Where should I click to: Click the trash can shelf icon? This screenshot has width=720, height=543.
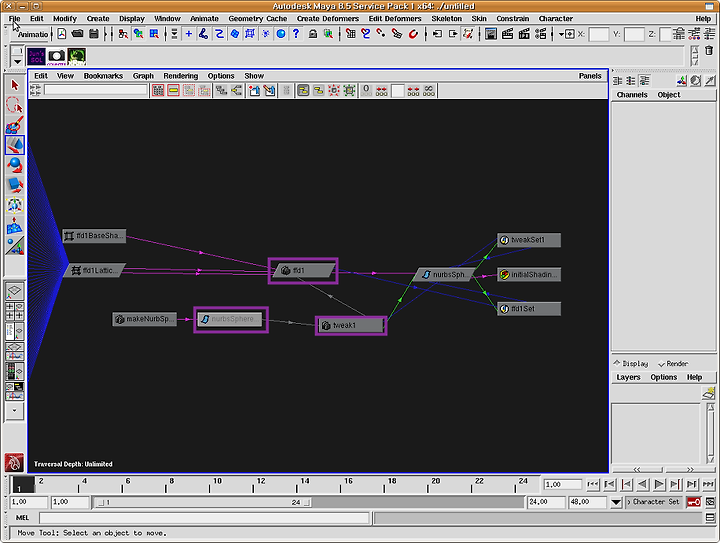pyautogui.click(x=709, y=50)
